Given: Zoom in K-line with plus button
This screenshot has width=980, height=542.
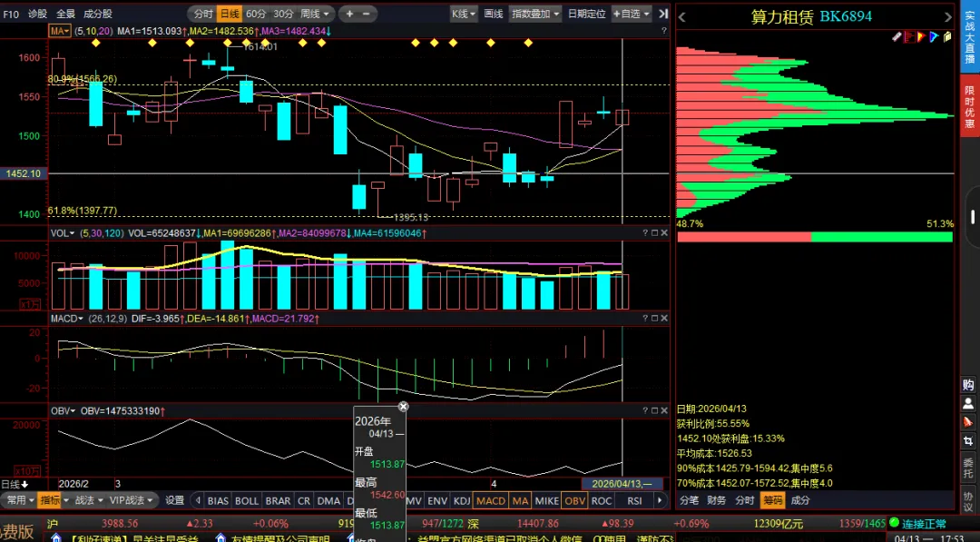Looking at the screenshot, I should coord(349,13).
